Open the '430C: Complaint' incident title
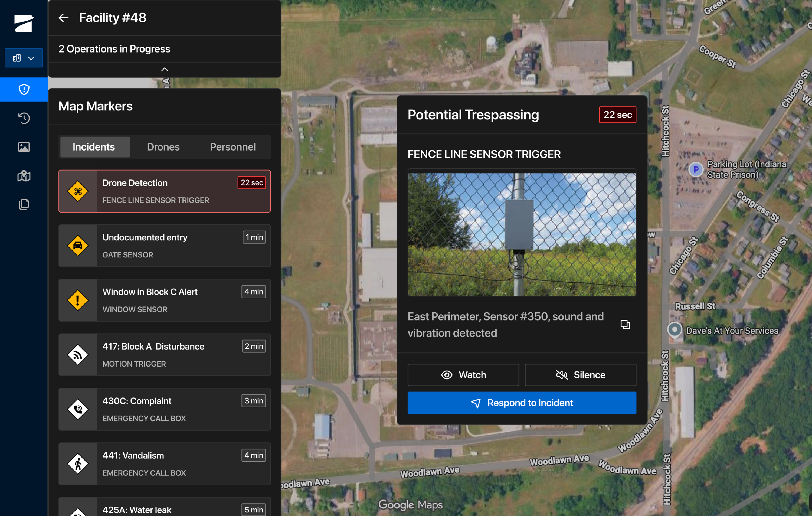 pos(137,401)
